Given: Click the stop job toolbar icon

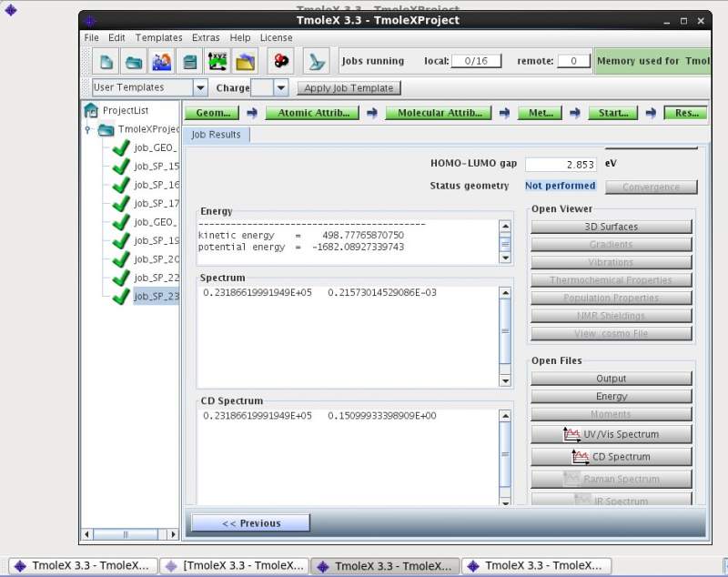Looking at the screenshot, I should coord(317,61).
